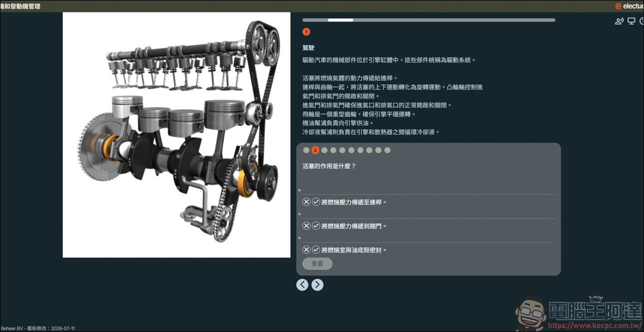
Task: Jump to the fifth question dot
Action: (x=342, y=150)
